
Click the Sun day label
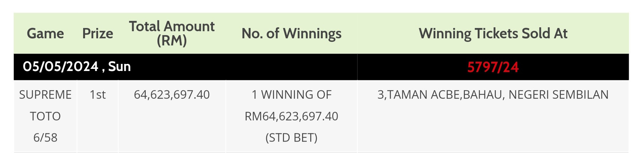coord(119,67)
